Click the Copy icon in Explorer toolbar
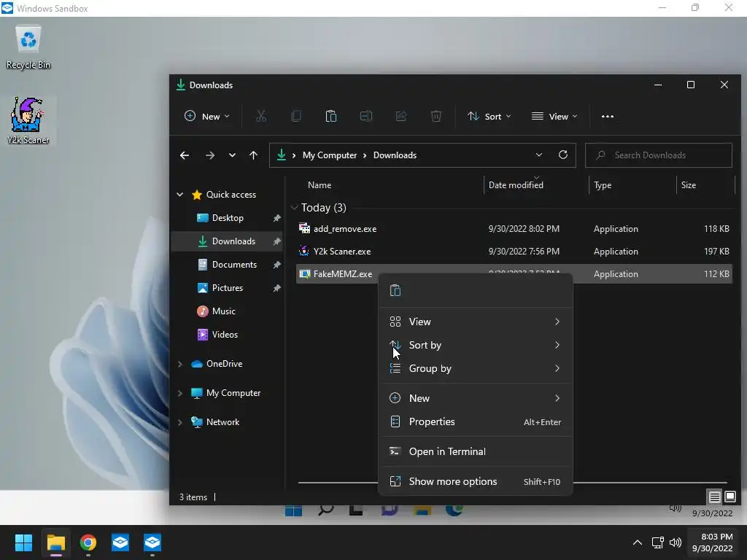Image resolution: width=747 pixels, height=560 pixels. point(296,116)
